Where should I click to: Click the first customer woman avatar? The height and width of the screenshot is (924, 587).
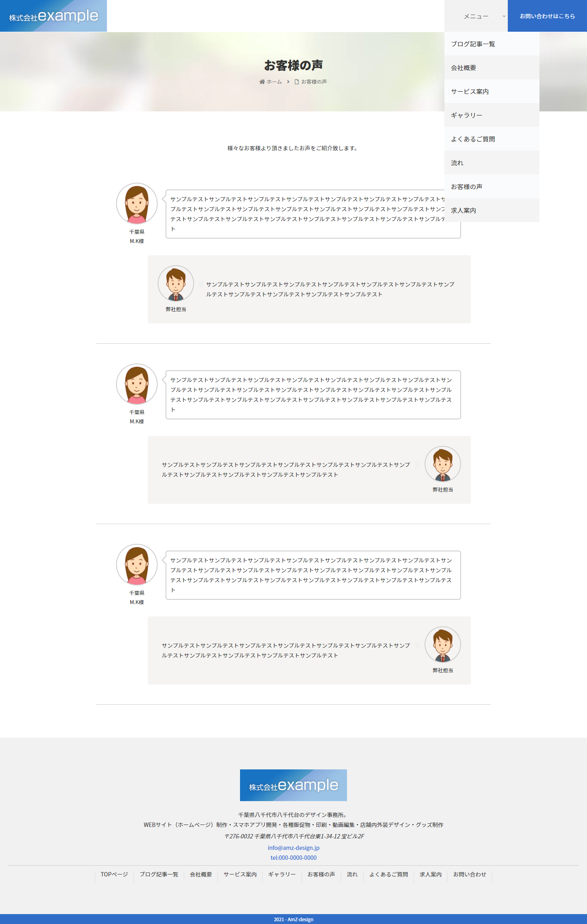click(137, 203)
